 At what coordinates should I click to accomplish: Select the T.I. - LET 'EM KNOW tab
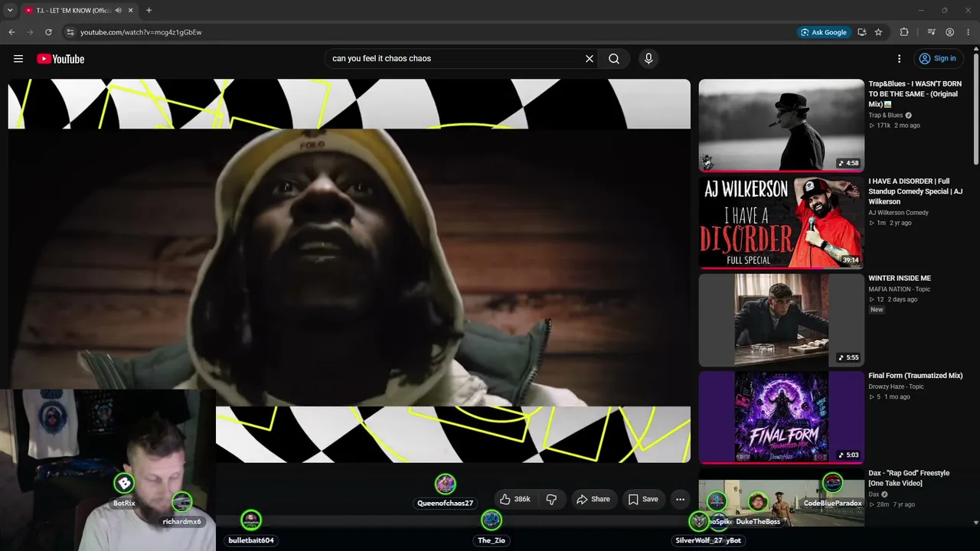click(80, 11)
